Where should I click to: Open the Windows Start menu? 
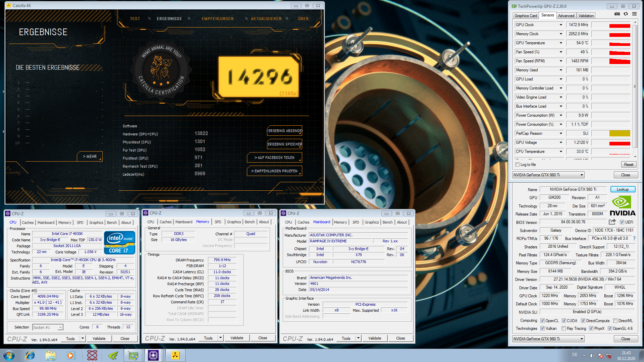click(x=9, y=355)
